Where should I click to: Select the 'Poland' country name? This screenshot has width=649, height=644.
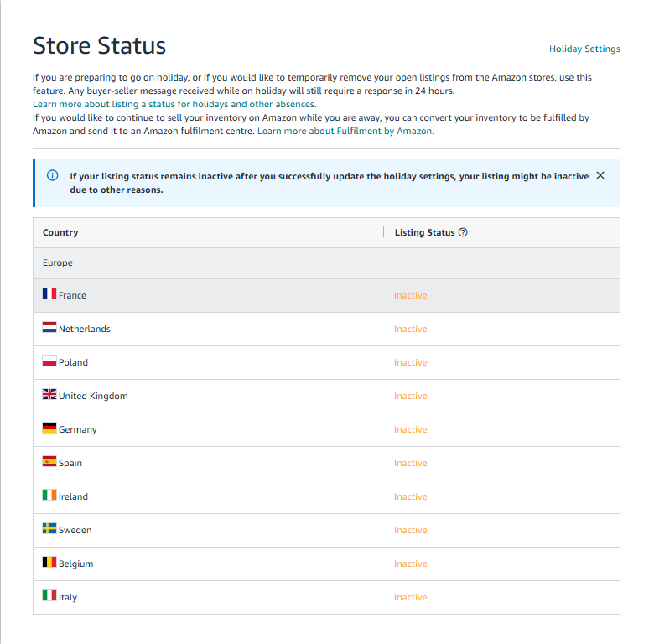[x=73, y=362]
